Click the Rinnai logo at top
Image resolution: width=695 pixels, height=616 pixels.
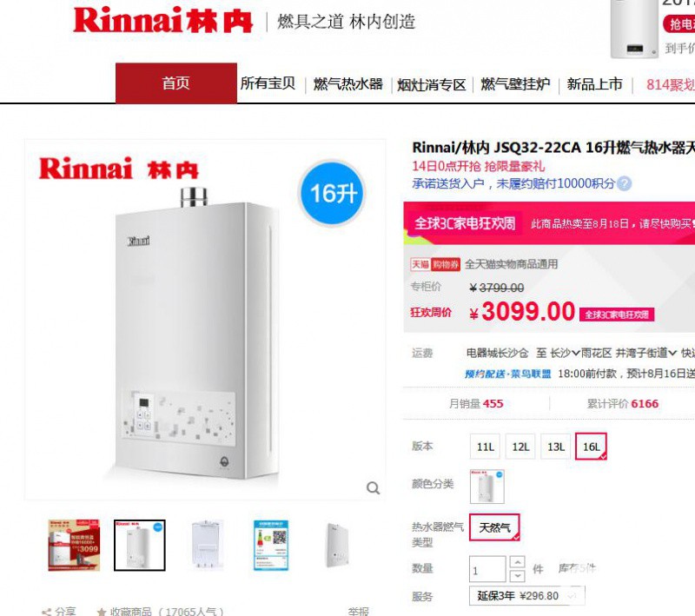(x=162, y=20)
